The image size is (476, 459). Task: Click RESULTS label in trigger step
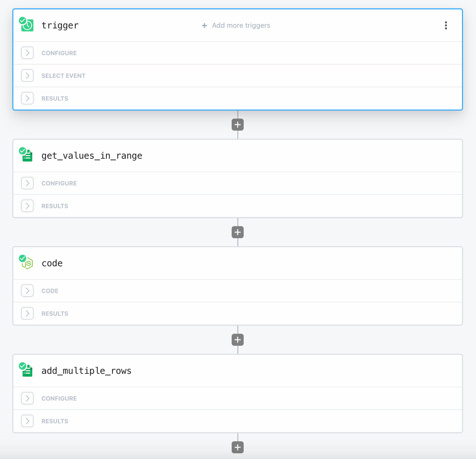point(55,99)
